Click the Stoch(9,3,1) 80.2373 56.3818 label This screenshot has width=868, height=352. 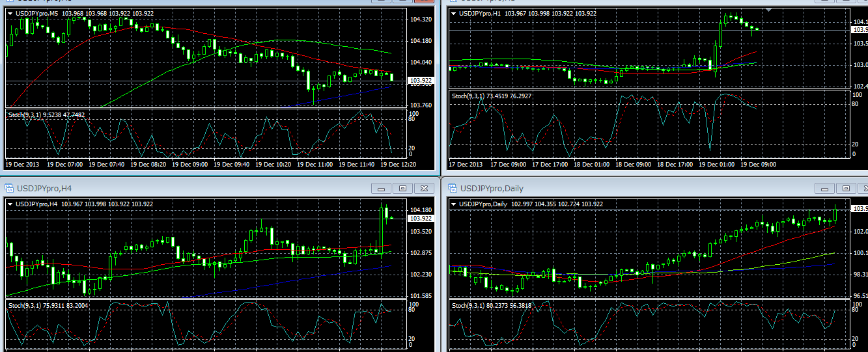click(x=492, y=305)
